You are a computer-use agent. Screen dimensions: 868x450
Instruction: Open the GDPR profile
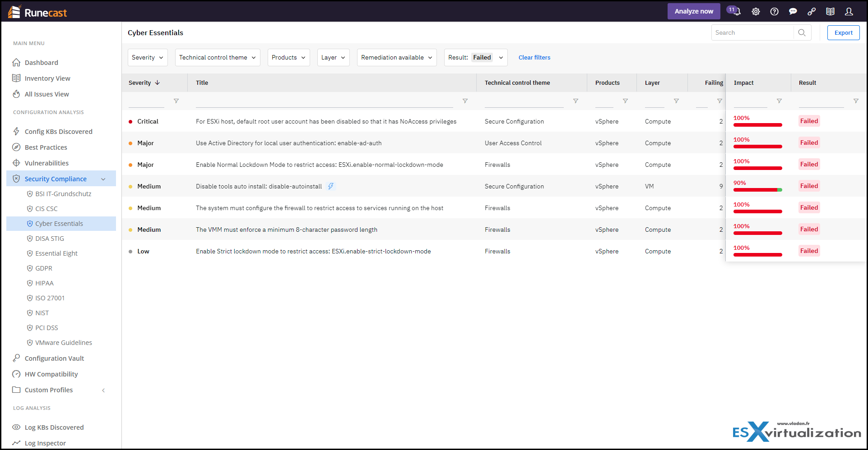[44, 268]
